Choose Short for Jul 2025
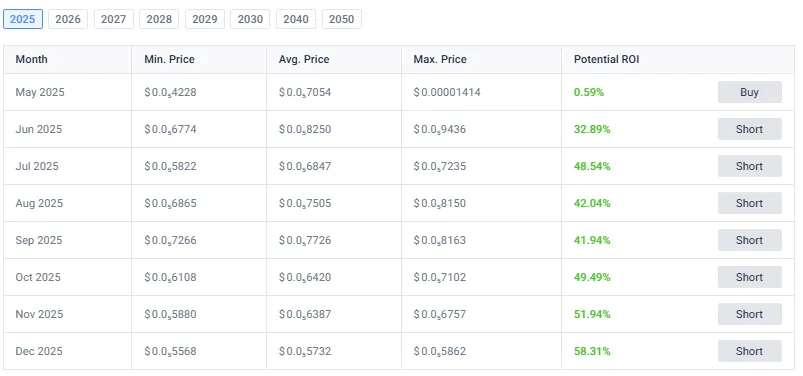The image size is (803, 376). (x=750, y=166)
